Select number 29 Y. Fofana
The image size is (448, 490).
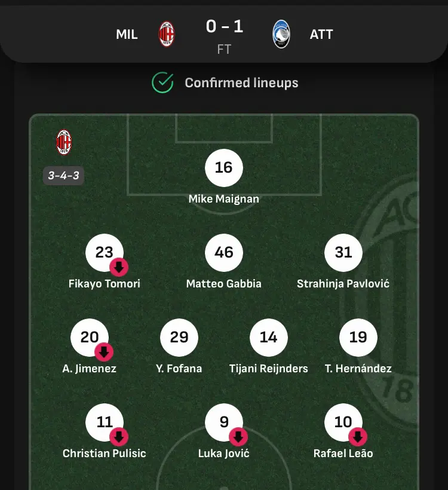pos(179,338)
